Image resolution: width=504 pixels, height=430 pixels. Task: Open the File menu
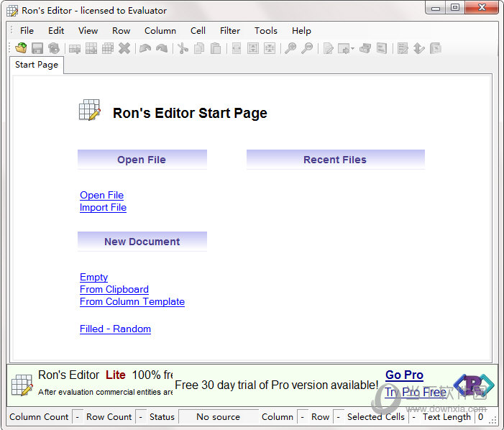tap(27, 30)
